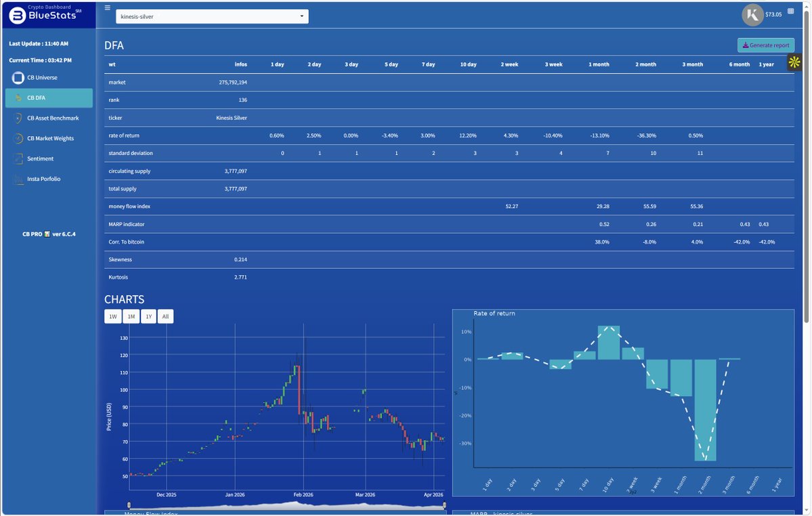Click the BlueStats logo icon
Image resolution: width=812 pixels, height=516 pixels.
pyautogui.click(x=18, y=16)
